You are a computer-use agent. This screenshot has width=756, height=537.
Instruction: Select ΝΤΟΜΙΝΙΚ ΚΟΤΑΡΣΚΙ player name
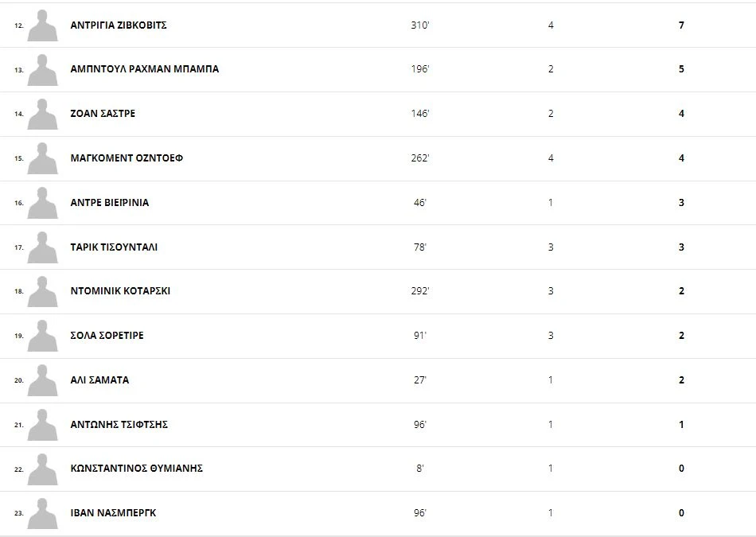pyautogui.click(x=120, y=291)
